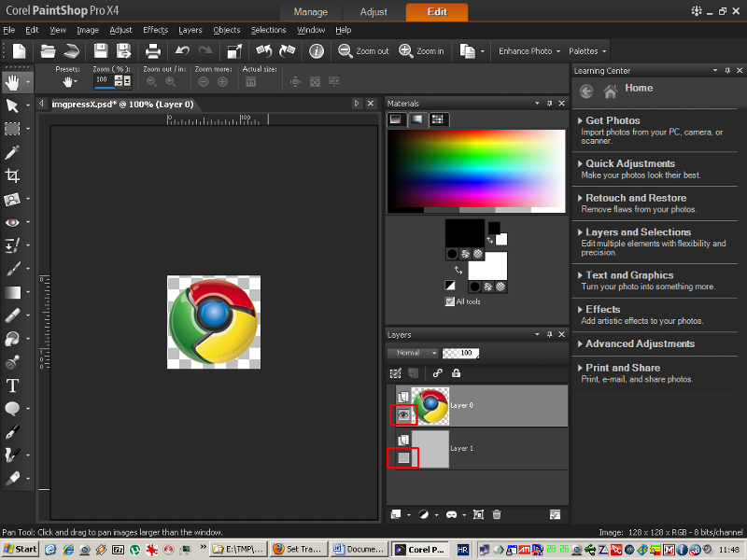747x560 pixels.
Task: Auto-hide the Materials palette pin
Action: pos(549,104)
